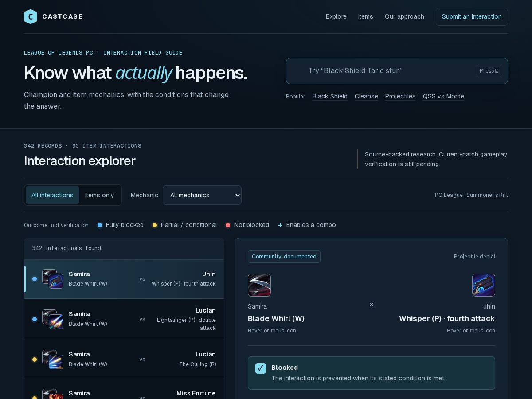Screen dimensions: 532x399
Task: Click the 'Outcome · not verification' label
Action: pos(56,225)
